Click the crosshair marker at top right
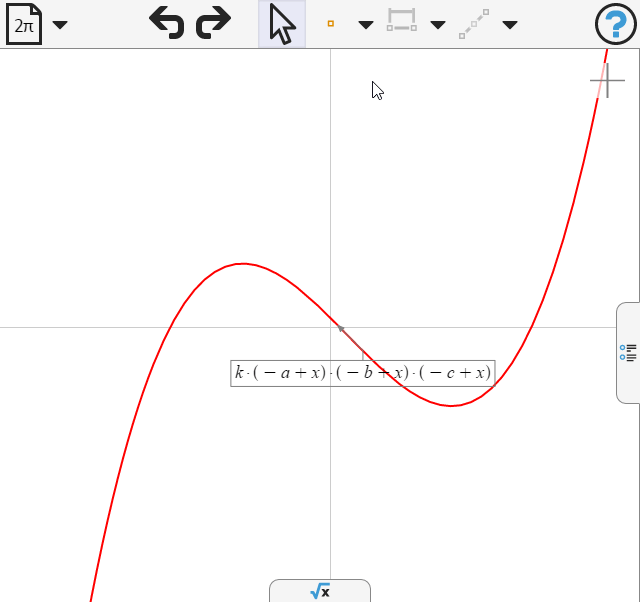The height and width of the screenshot is (602, 640). tap(607, 80)
